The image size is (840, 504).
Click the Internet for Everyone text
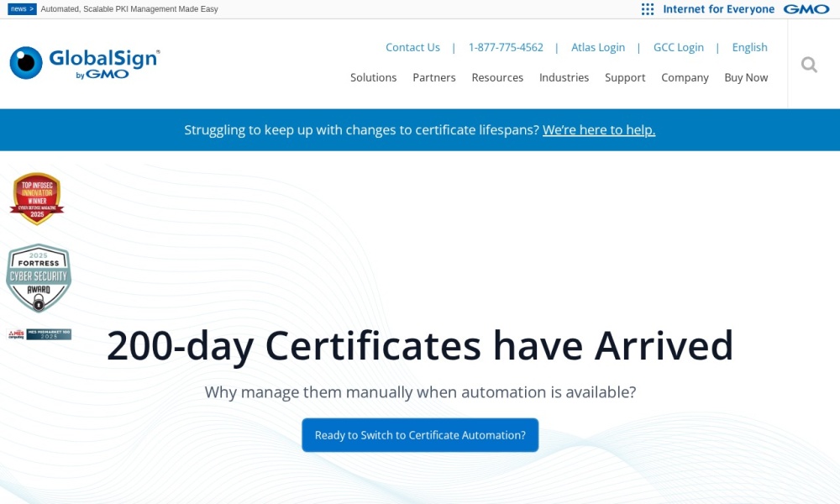718,9
